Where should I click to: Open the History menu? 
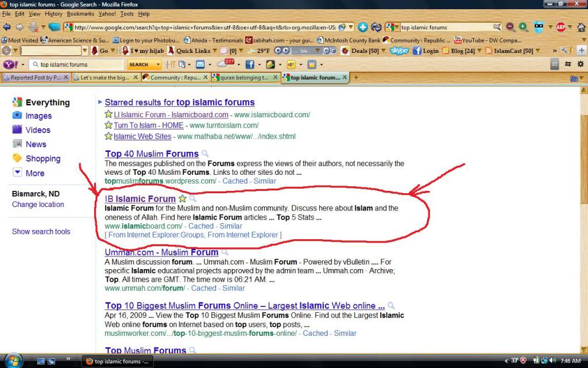53,14
